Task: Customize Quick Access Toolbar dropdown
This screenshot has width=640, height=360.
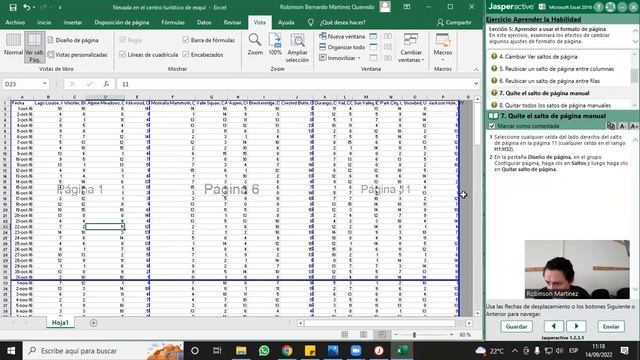Action: pyautogui.click(x=60, y=7)
